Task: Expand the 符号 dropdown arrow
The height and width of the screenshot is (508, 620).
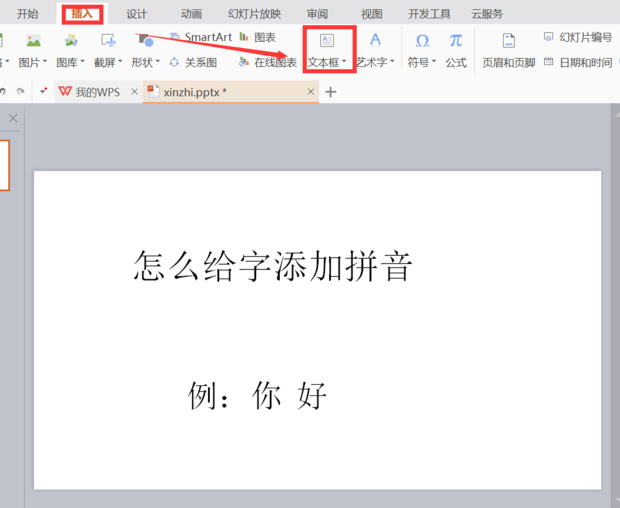Action: 434,62
